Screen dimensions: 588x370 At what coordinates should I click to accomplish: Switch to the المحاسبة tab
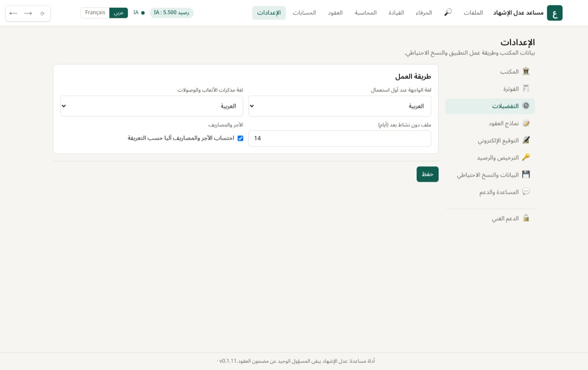[366, 13]
